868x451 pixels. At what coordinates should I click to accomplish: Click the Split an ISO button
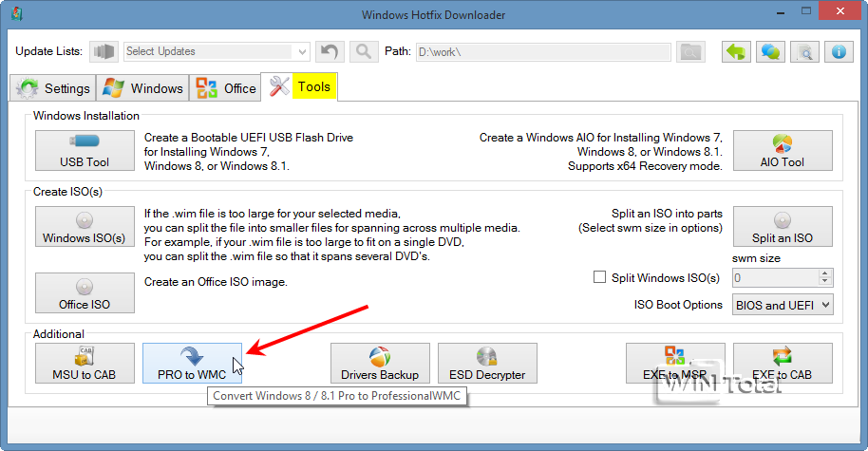783,226
